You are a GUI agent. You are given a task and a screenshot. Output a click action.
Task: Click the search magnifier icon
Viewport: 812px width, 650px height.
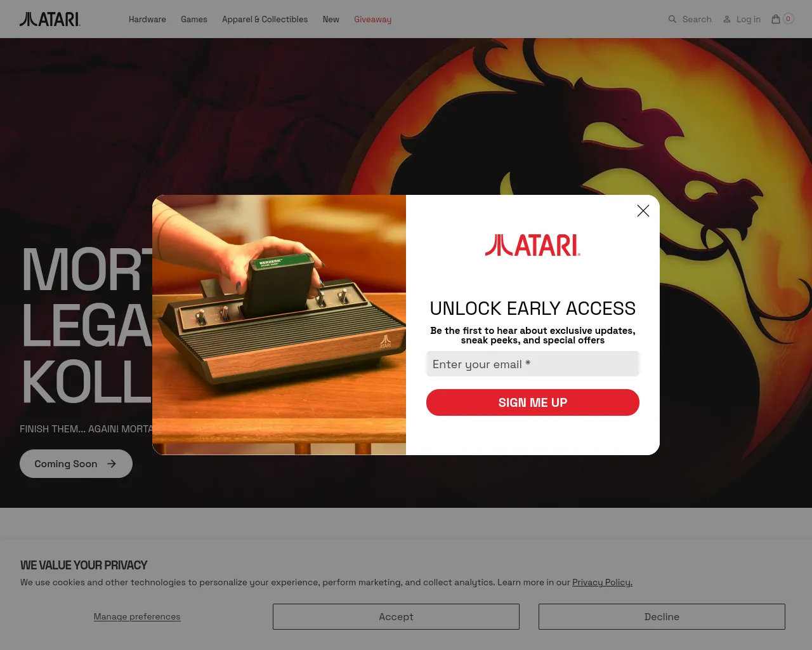click(672, 19)
